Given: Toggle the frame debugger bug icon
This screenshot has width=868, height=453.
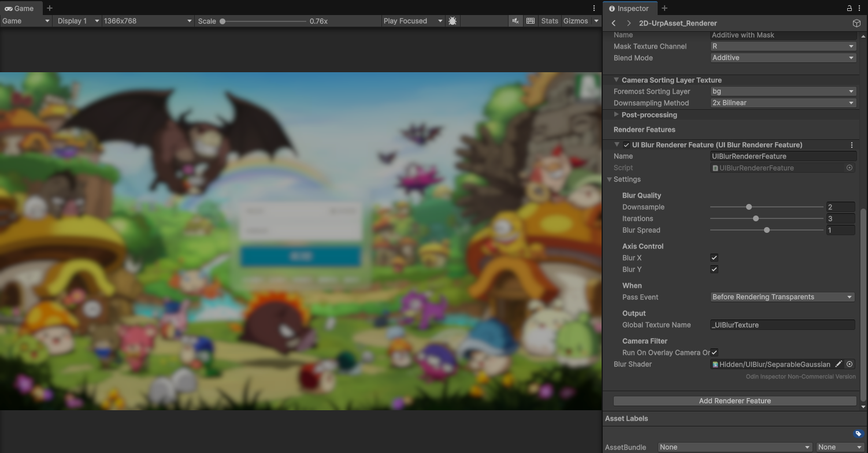Looking at the screenshot, I should point(452,21).
